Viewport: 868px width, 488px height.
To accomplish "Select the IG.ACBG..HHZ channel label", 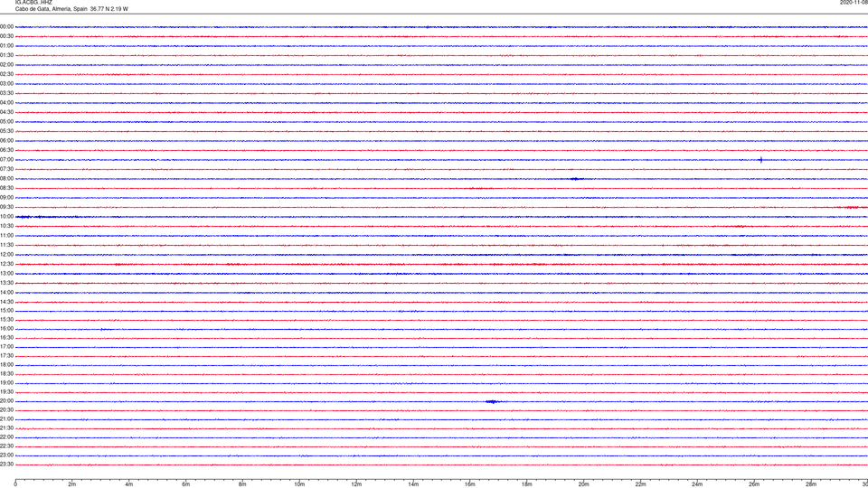I will click(x=33, y=2).
